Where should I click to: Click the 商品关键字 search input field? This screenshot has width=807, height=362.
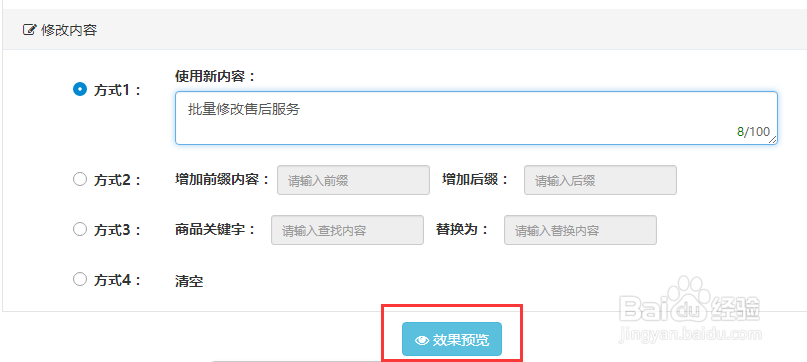pyautogui.click(x=347, y=230)
